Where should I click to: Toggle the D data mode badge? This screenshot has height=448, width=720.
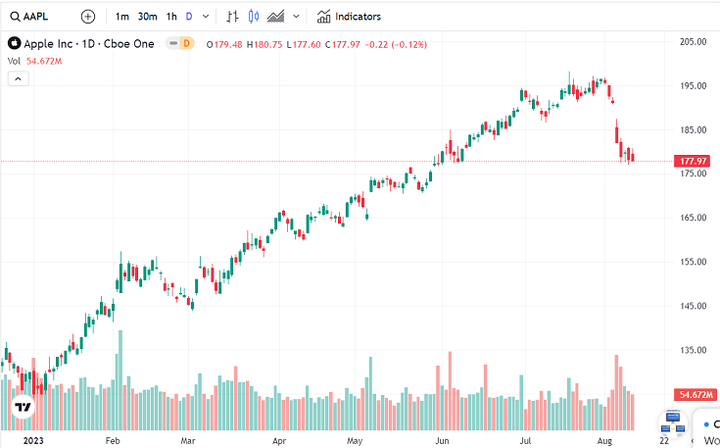(x=186, y=44)
